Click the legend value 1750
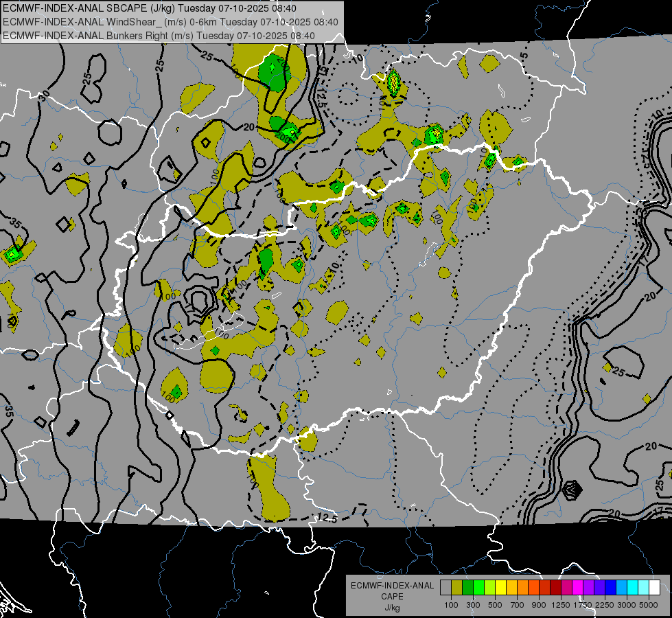 click(x=583, y=605)
